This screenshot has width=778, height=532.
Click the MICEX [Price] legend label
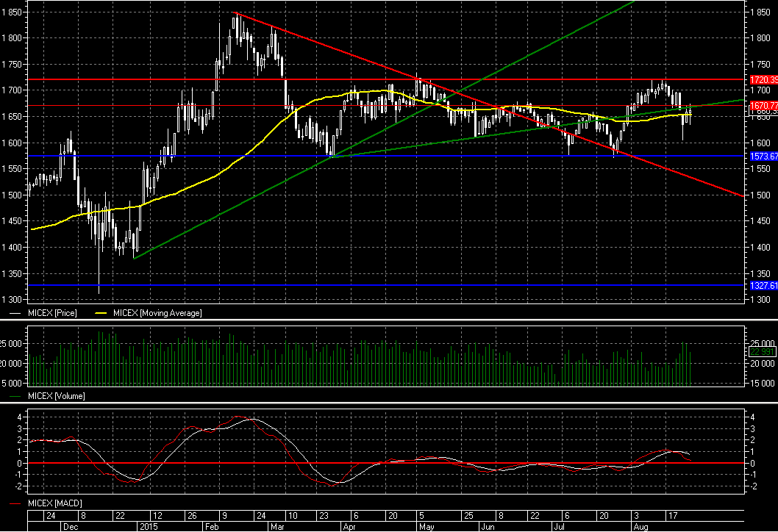click(x=52, y=313)
